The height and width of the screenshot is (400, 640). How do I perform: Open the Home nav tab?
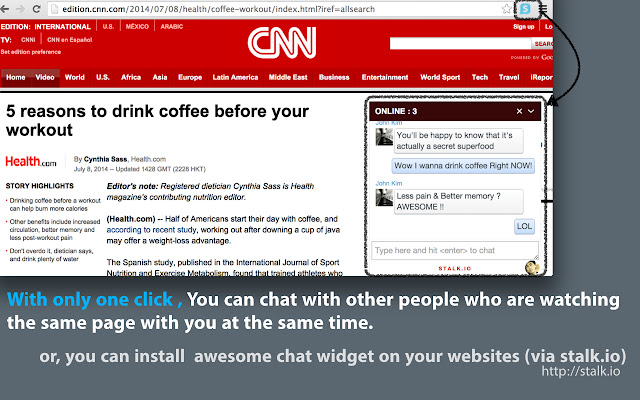(16, 77)
